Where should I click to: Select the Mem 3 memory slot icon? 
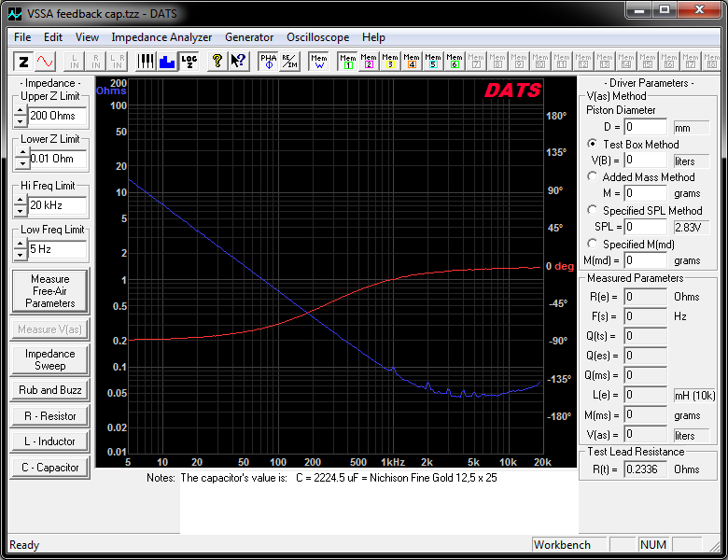390,61
